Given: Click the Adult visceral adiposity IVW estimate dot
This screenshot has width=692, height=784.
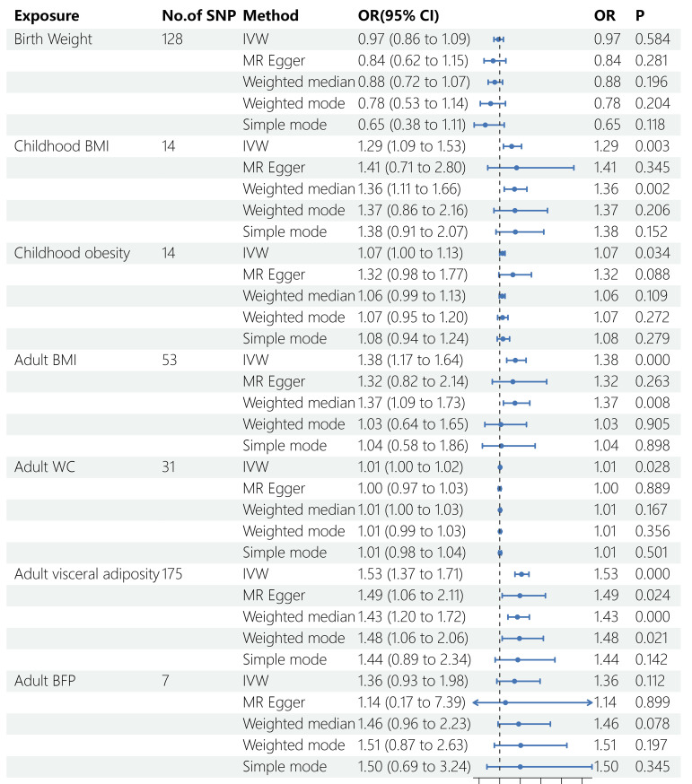Looking at the screenshot, I should tap(521, 574).
